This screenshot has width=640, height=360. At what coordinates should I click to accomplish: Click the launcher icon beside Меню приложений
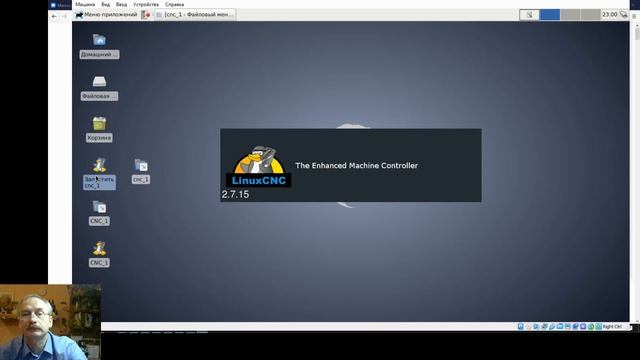(x=146, y=15)
